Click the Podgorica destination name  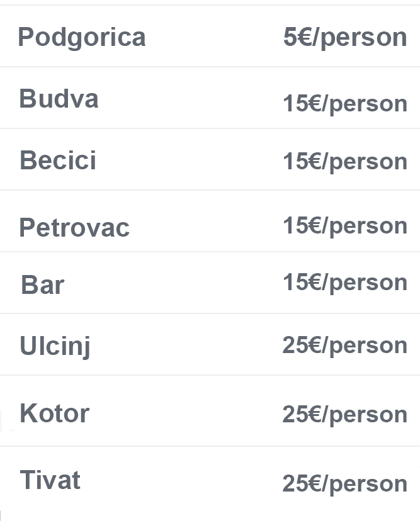[82, 37]
